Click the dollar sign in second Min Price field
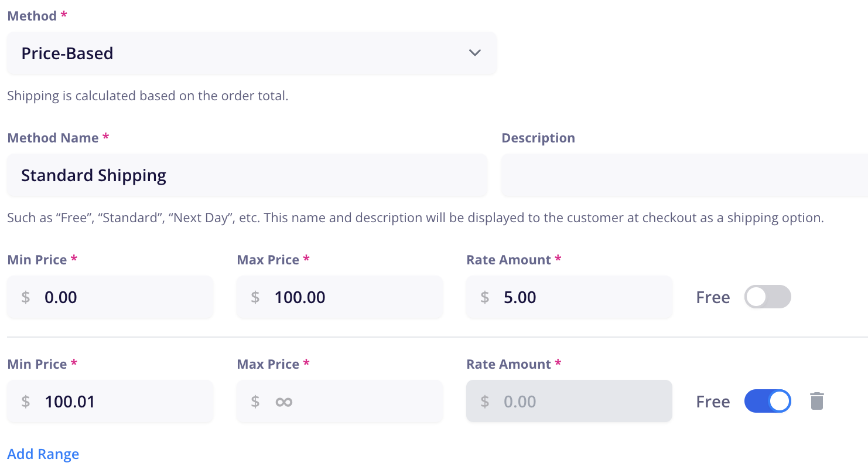The width and height of the screenshot is (868, 476). coord(25,402)
